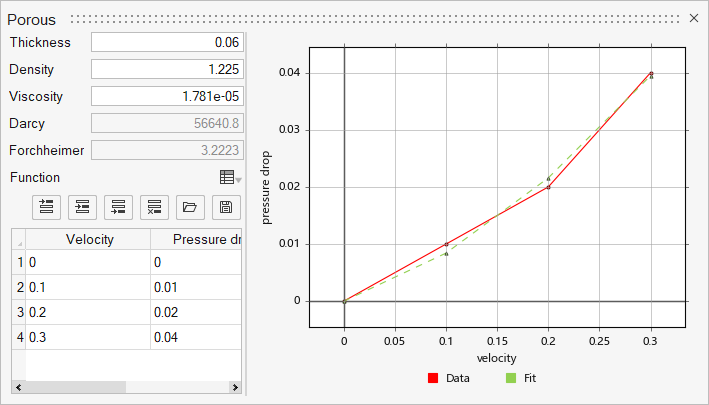Click the Viscosity value field
The image size is (709, 405).
click(x=167, y=96)
